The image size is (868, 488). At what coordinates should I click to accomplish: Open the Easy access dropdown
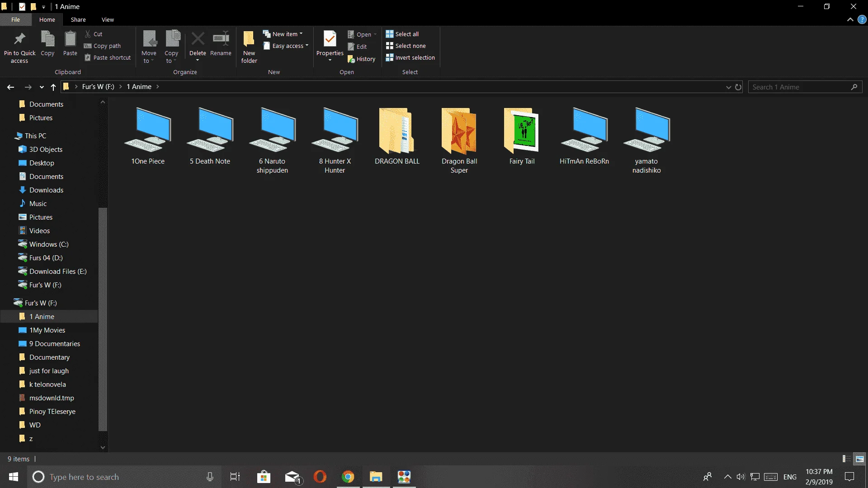pos(286,46)
